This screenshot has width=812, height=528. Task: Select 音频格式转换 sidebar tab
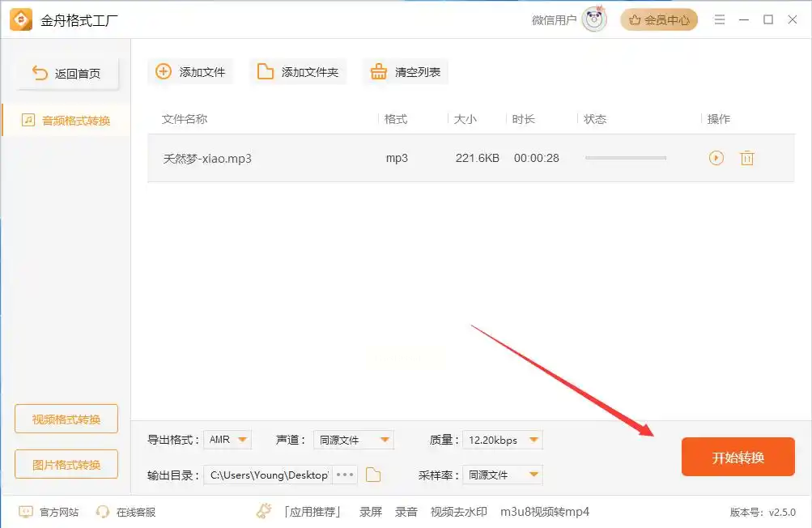click(66, 121)
